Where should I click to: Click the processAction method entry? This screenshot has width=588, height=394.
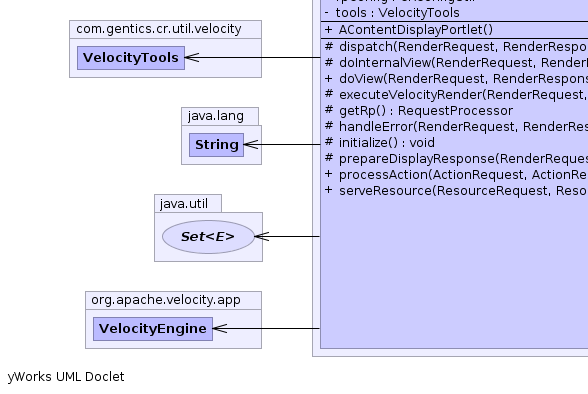point(456,175)
